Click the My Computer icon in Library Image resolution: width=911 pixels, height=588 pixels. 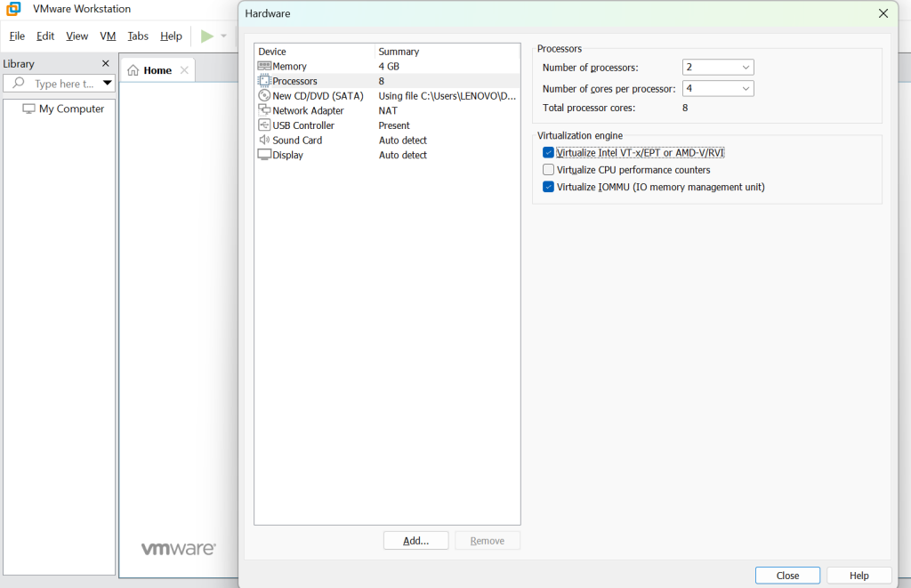pos(28,109)
